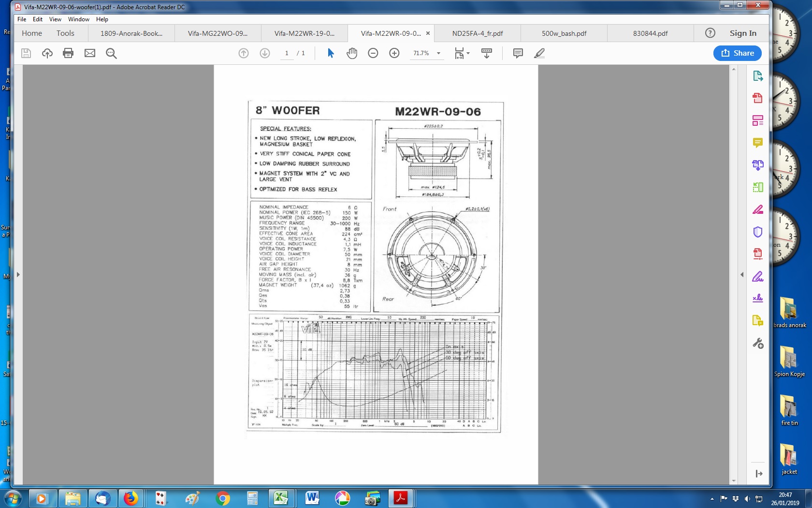Viewport: 812px width, 508px height.
Task: Add a comment with the speech bubble tool
Action: pyautogui.click(x=518, y=53)
